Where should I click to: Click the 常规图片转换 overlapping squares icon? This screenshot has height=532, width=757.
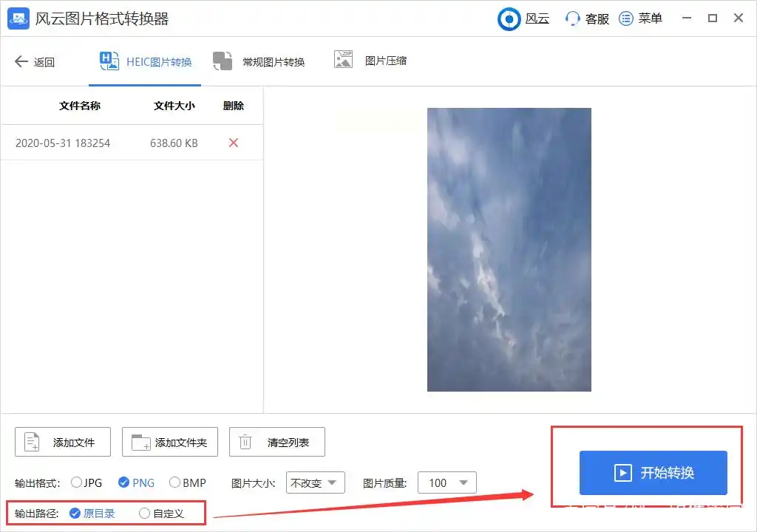(x=223, y=61)
